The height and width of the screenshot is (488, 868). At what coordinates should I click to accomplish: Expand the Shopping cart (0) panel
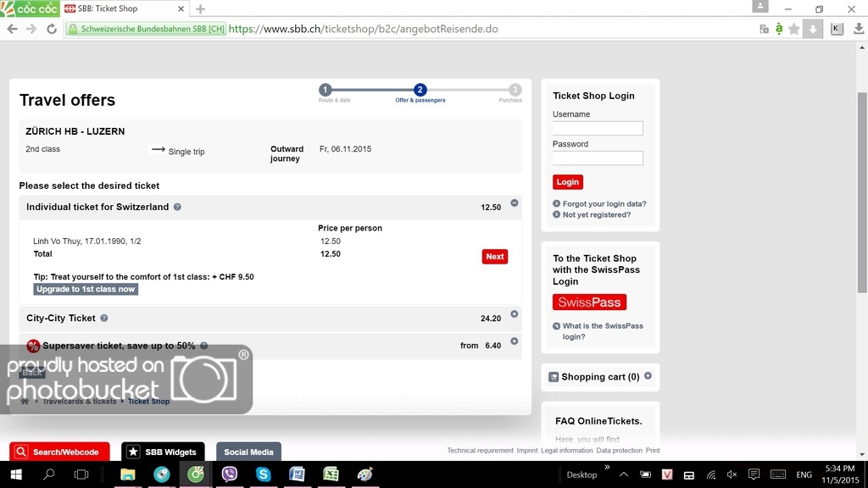(x=648, y=375)
